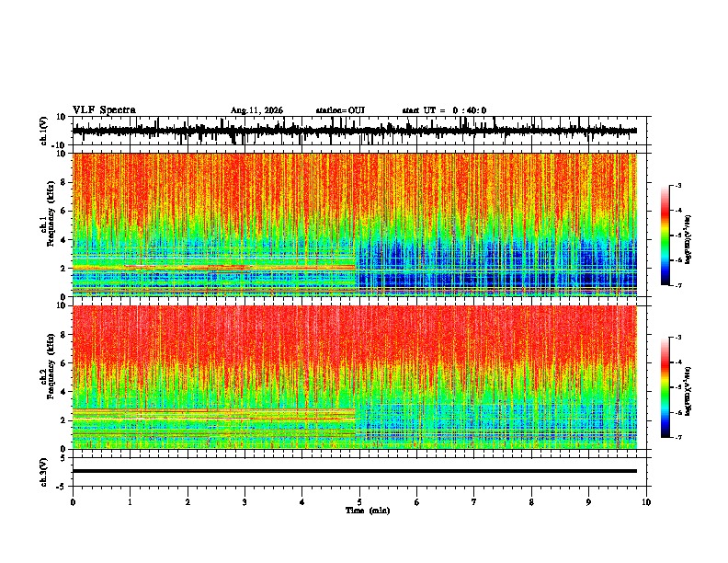The image size is (728, 563).
Task: Click the '-3' label of ch.2 colorbar
Action: (x=678, y=338)
